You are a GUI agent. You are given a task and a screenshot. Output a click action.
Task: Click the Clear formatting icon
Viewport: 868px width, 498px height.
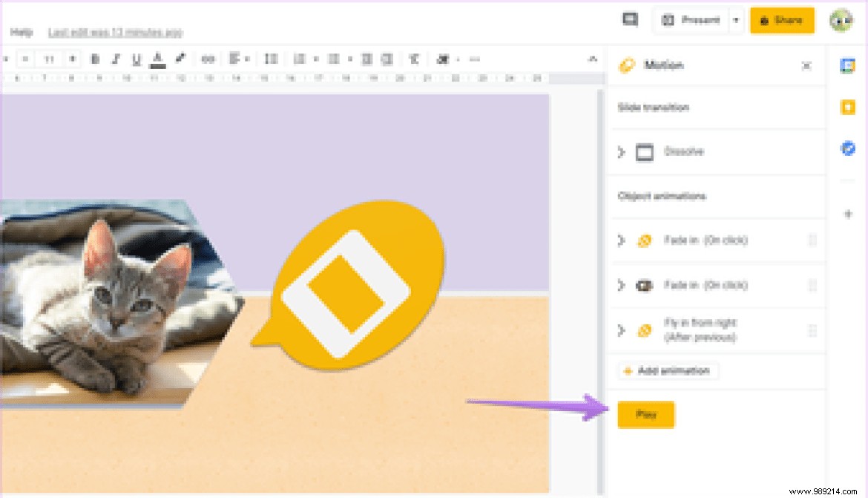[x=413, y=59]
